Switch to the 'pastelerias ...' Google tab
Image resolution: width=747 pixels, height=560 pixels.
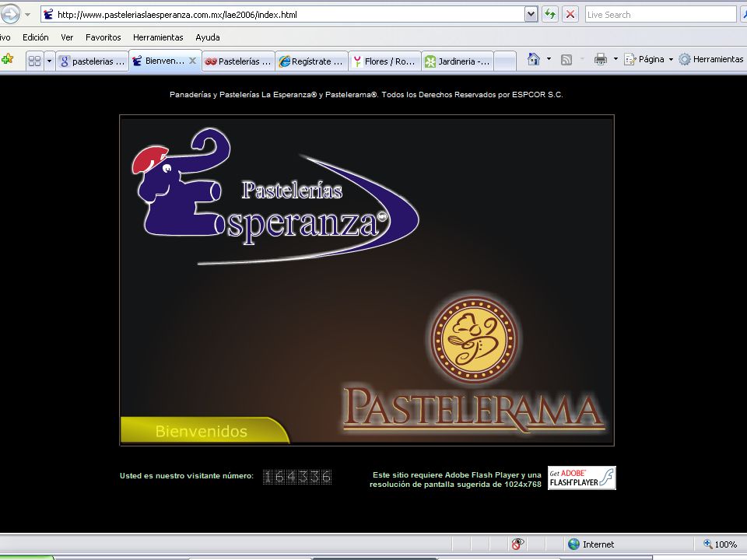(x=93, y=61)
